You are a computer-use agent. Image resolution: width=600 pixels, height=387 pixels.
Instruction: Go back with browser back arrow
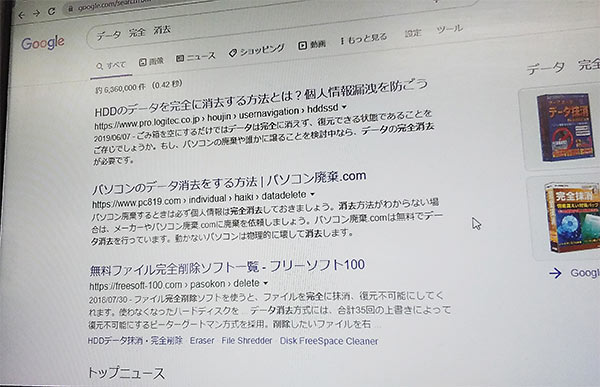21,15
